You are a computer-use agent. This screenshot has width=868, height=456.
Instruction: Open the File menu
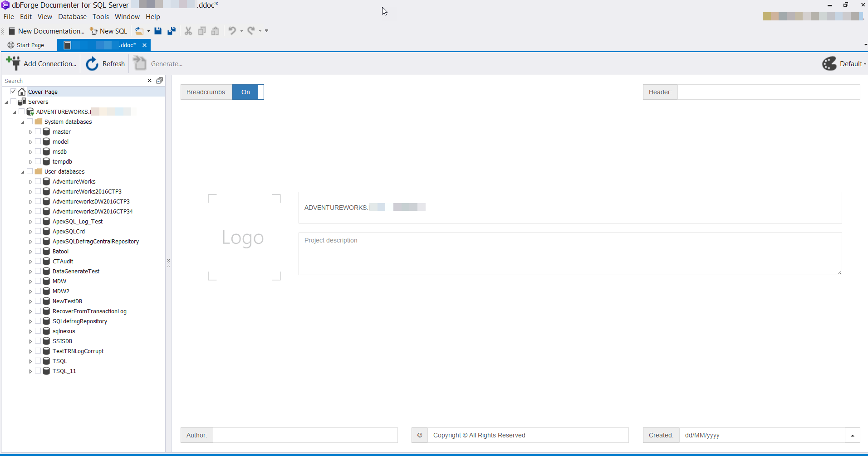[x=9, y=17]
